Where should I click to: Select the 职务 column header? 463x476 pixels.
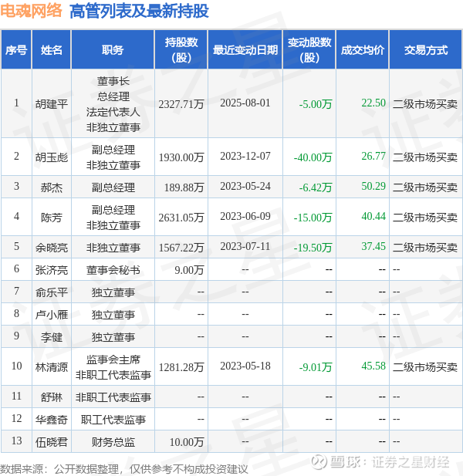click(x=113, y=50)
